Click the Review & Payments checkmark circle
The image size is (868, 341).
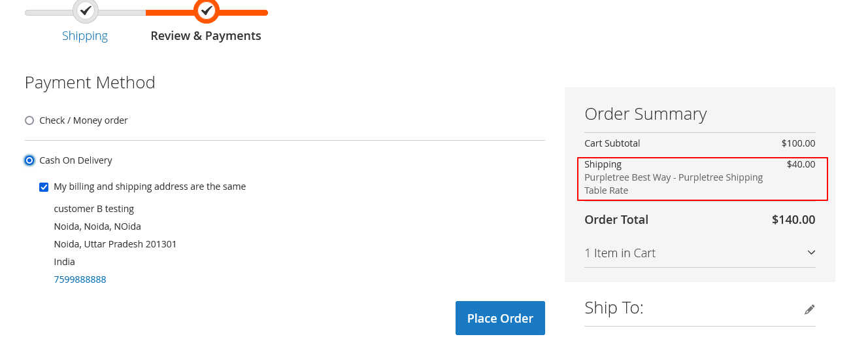(207, 10)
